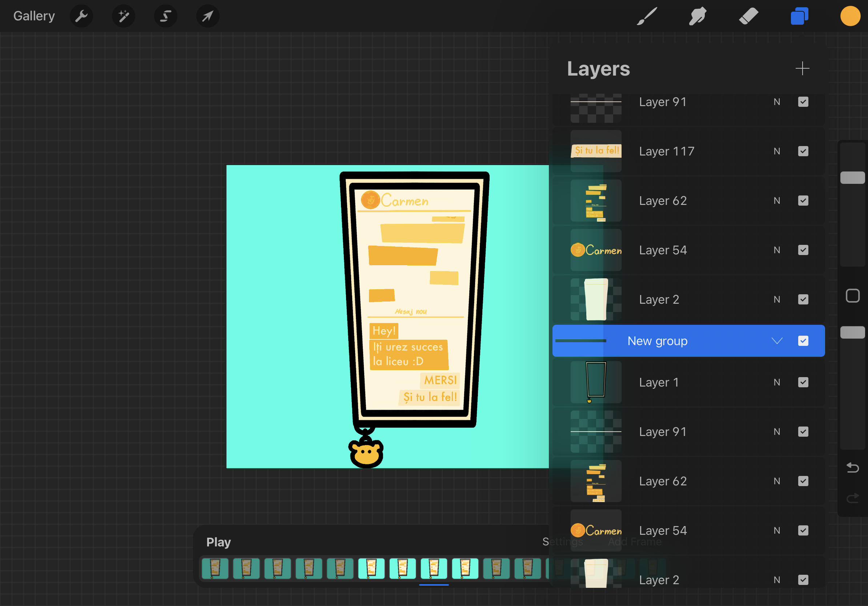Tap Layer 1 phone outline thumbnail
This screenshot has height=606, width=868.
pyautogui.click(x=596, y=382)
